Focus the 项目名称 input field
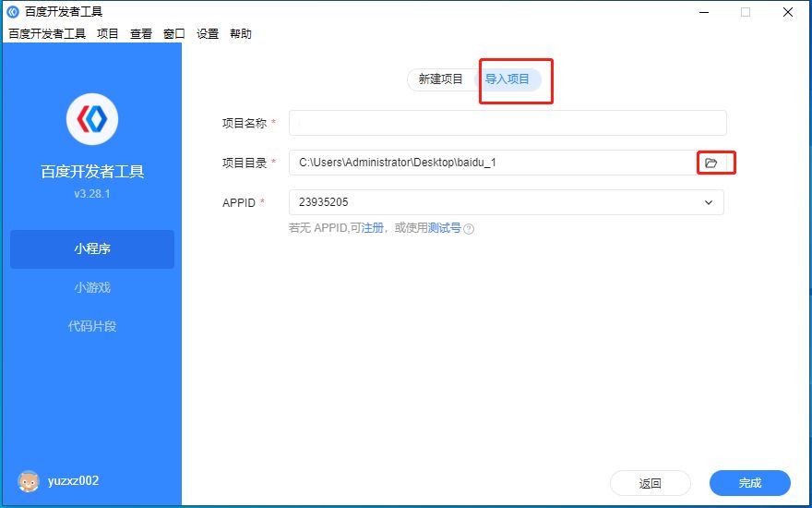This screenshot has width=812, height=508. coord(507,123)
